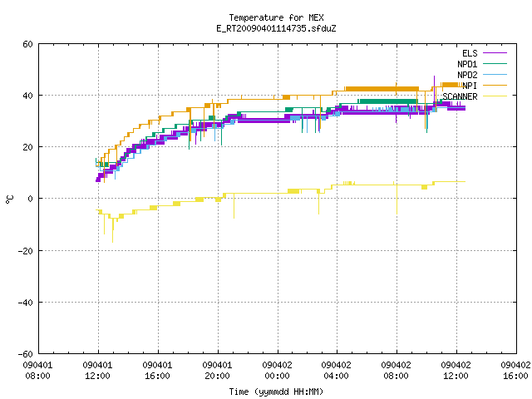
Task: Click the x-axis label '090402 16:00'
Action: click(515, 371)
